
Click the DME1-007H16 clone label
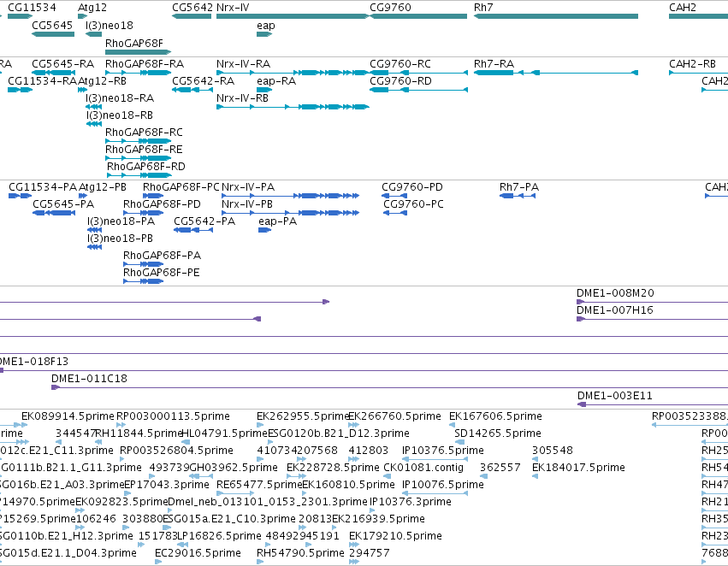615,310
